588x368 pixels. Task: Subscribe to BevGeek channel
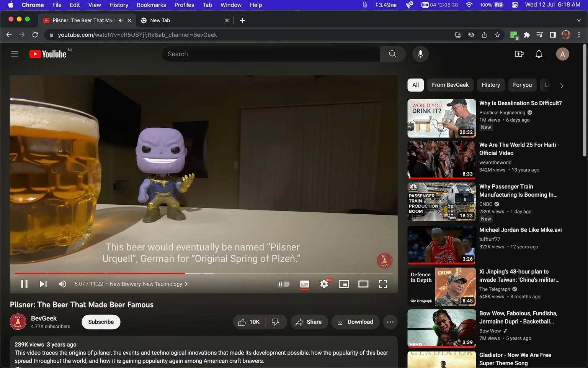point(101,322)
